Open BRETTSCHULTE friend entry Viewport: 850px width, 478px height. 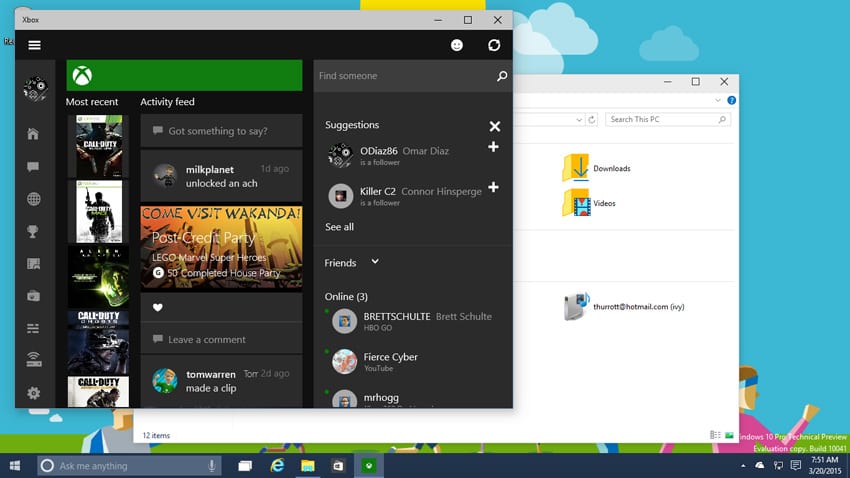point(412,321)
